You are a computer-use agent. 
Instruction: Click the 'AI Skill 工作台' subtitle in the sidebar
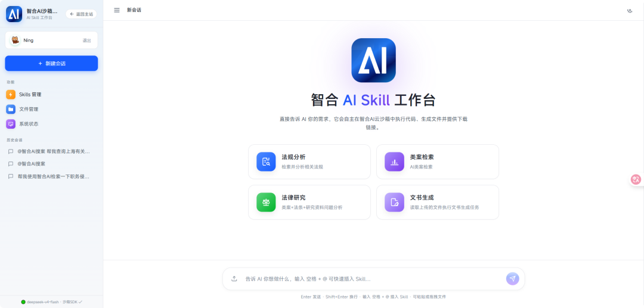(39, 18)
